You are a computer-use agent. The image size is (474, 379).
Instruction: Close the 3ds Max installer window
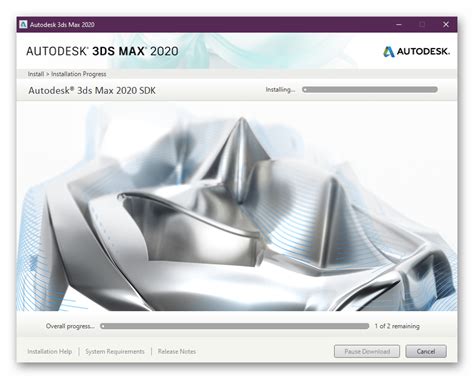tap(446, 24)
